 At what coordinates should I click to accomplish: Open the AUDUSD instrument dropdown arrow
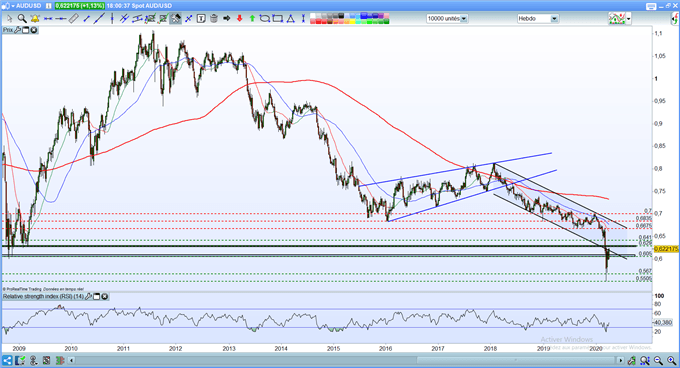[x=13, y=6]
